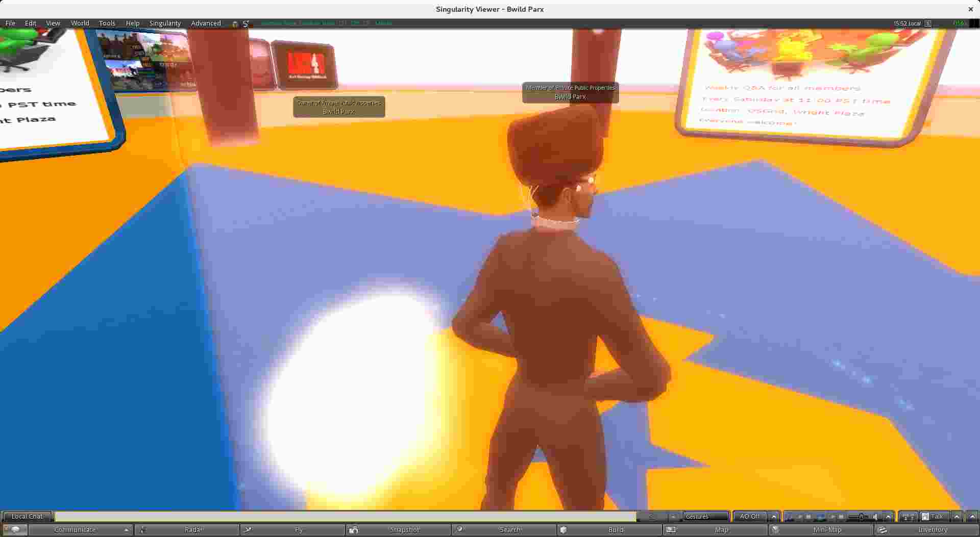This screenshot has height=537, width=980.
Task: Expand the voice Talk options arrow
Action: click(x=957, y=517)
